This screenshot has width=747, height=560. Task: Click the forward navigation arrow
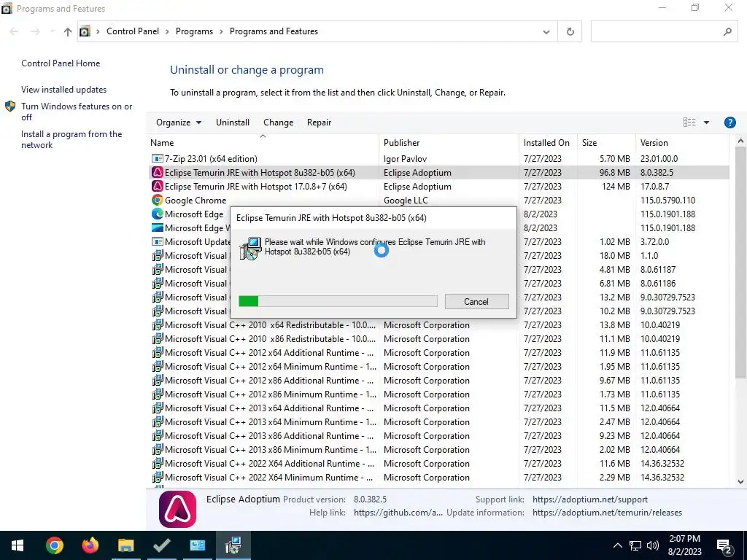tap(35, 31)
